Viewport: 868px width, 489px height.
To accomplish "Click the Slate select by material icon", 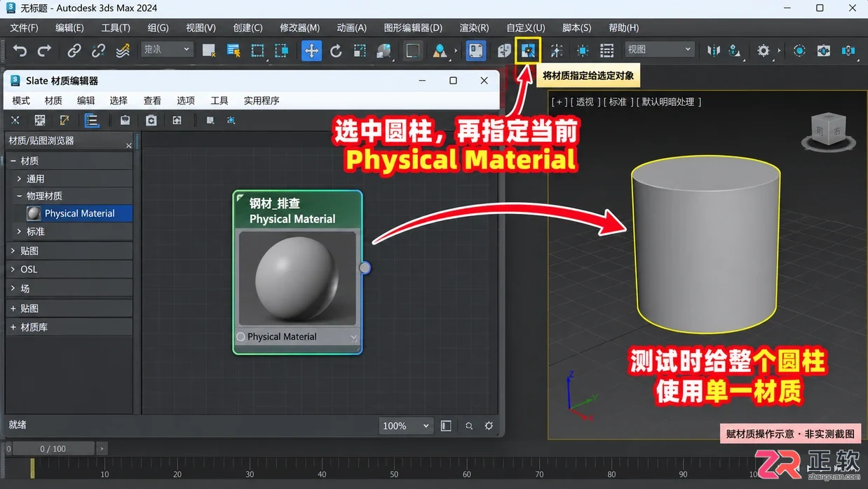I will tap(231, 121).
